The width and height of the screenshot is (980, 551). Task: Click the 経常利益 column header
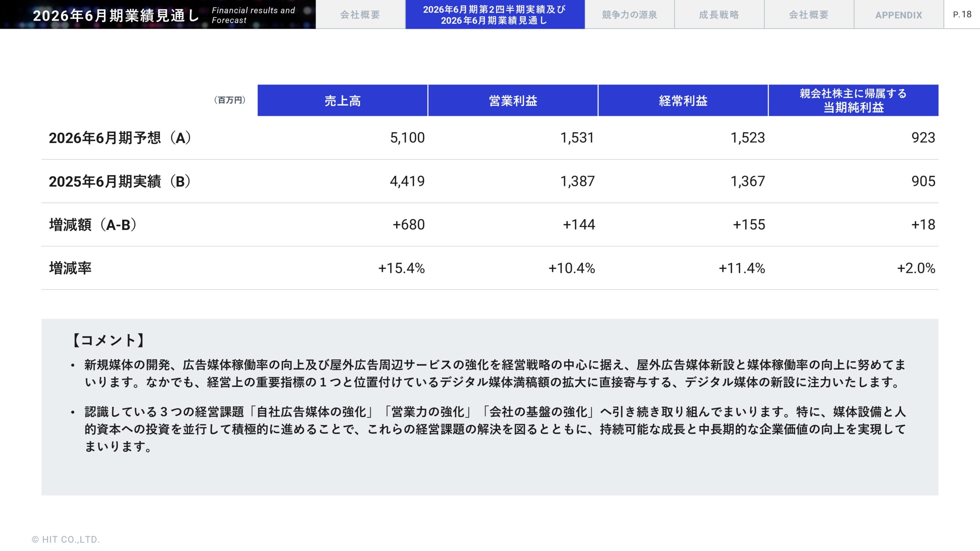click(x=683, y=101)
